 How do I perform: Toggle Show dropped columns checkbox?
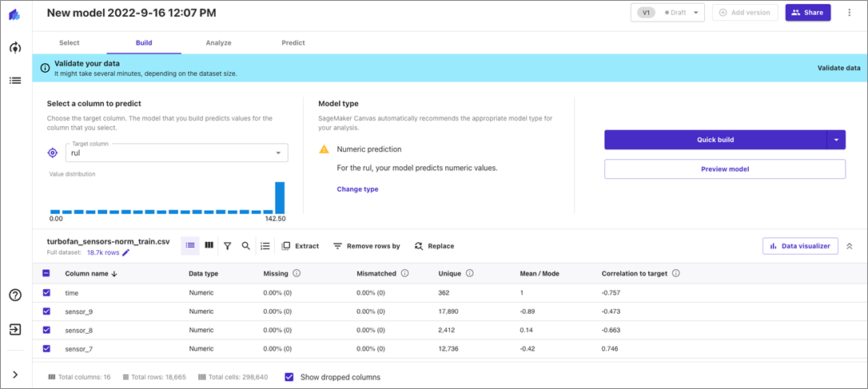tap(289, 377)
